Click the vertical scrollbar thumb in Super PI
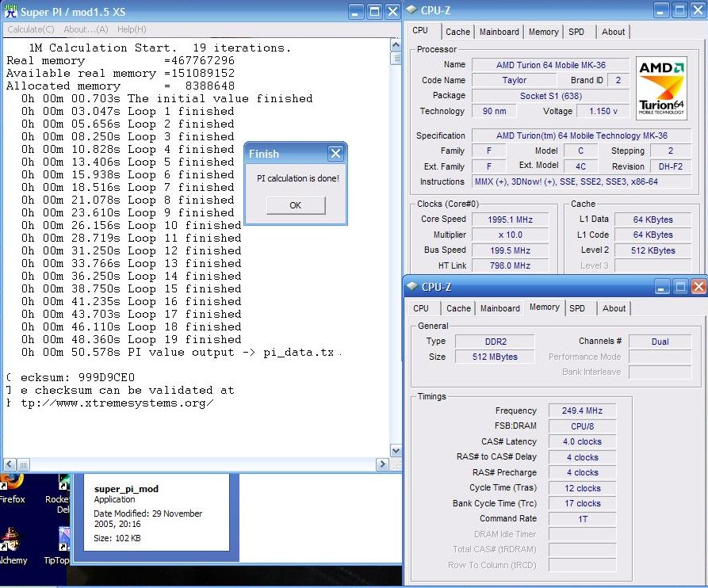Viewport: 708px width, 588px height. (x=396, y=58)
